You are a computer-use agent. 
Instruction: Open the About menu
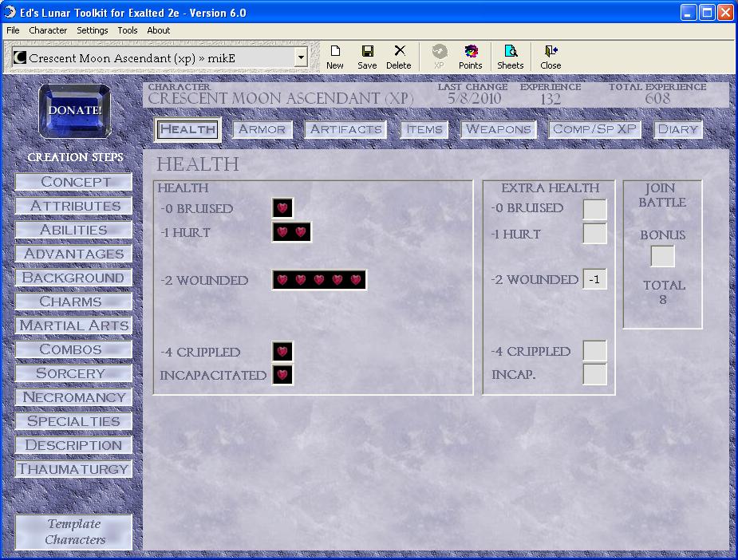coord(159,30)
